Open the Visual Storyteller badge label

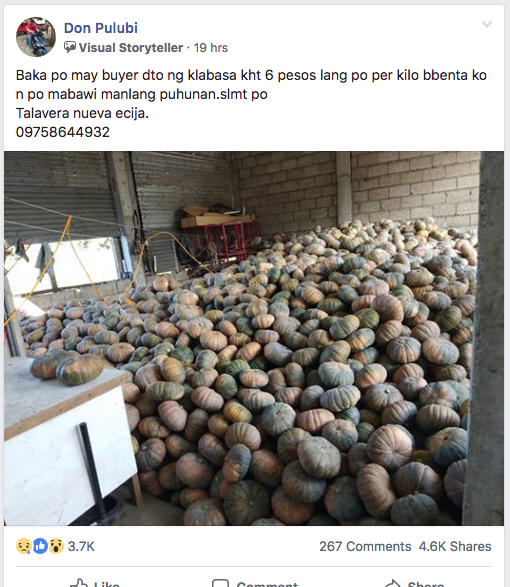coord(131,48)
